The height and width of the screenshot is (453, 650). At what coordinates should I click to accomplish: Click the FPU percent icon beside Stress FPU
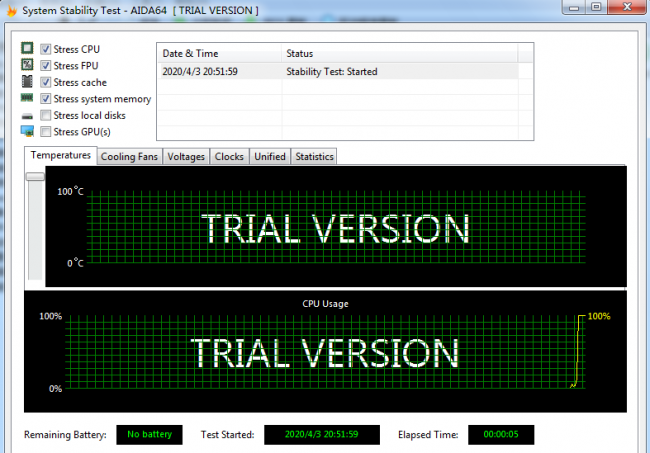coord(27,65)
